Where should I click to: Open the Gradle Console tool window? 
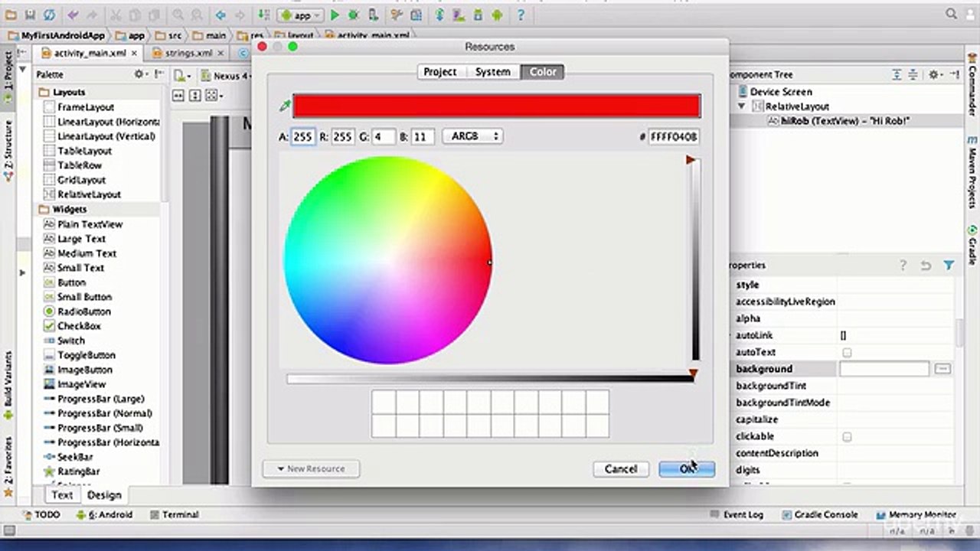819,515
